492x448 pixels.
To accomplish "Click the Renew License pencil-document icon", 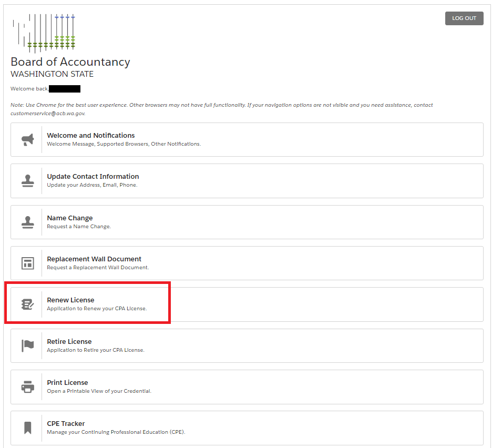I will point(27,304).
